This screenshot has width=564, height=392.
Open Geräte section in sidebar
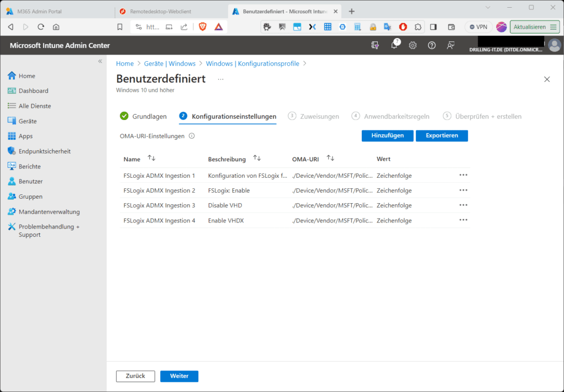pyautogui.click(x=22, y=121)
